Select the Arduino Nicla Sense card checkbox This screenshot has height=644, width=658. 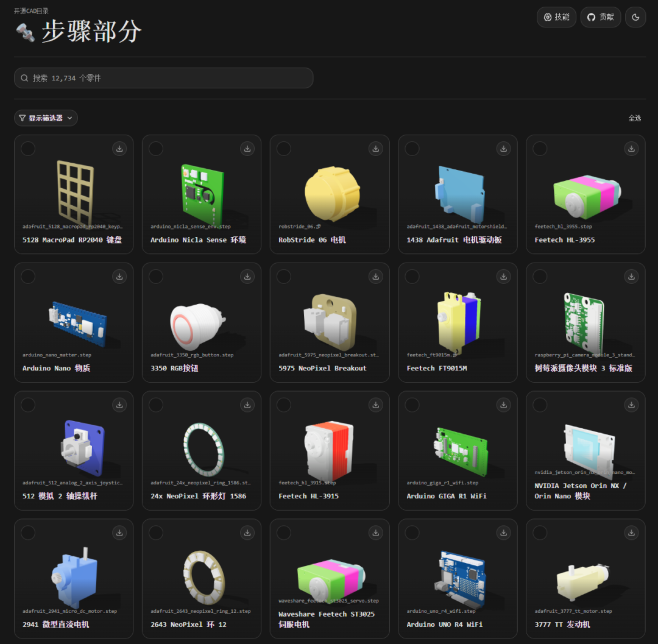(x=156, y=149)
